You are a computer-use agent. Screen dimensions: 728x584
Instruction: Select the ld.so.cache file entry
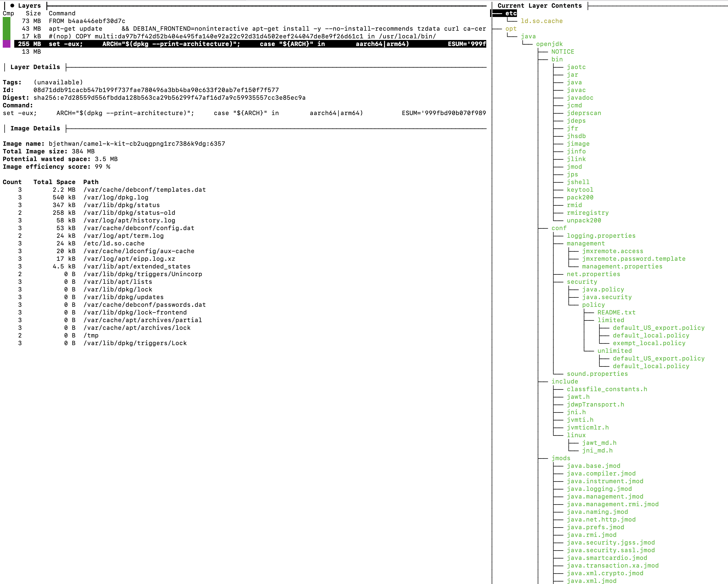pyautogui.click(x=541, y=21)
